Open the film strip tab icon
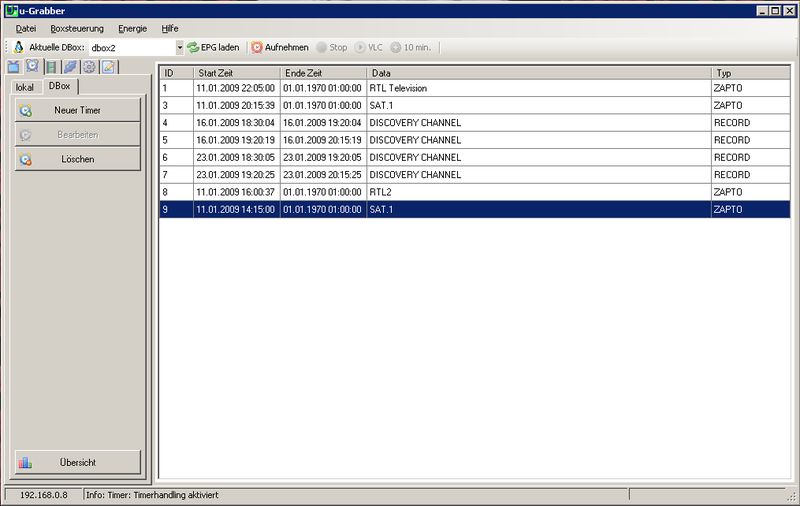Image resolution: width=800 pixels, height=506 pixels. [51, 67]
